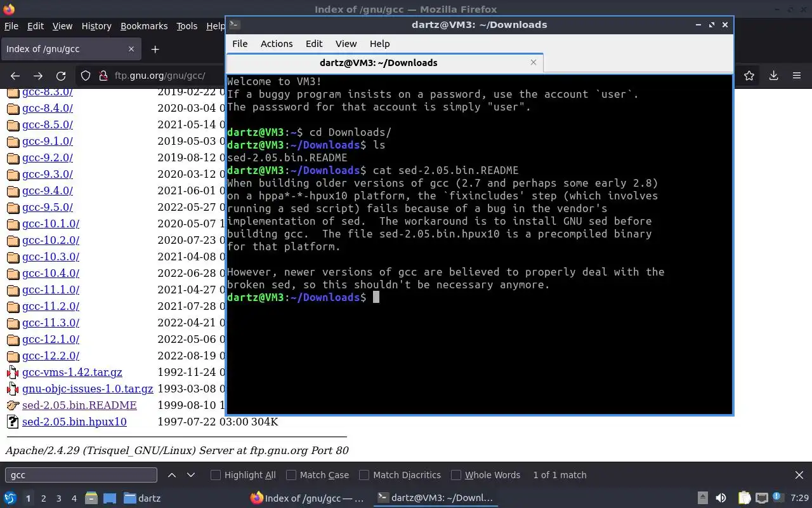Select the Index of /gnu/gcc browser tab
812x508 pixels.
tap(70, 49)
